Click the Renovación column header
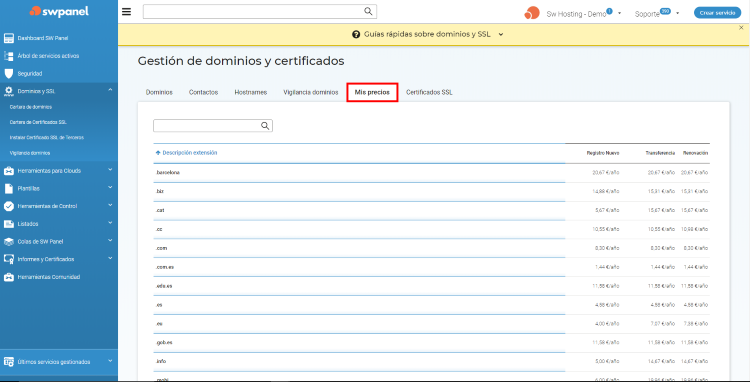 click(x=695, y=153)
